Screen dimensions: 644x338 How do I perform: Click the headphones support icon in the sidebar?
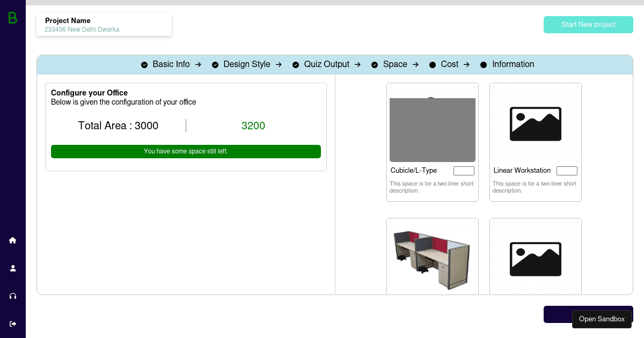12,296
